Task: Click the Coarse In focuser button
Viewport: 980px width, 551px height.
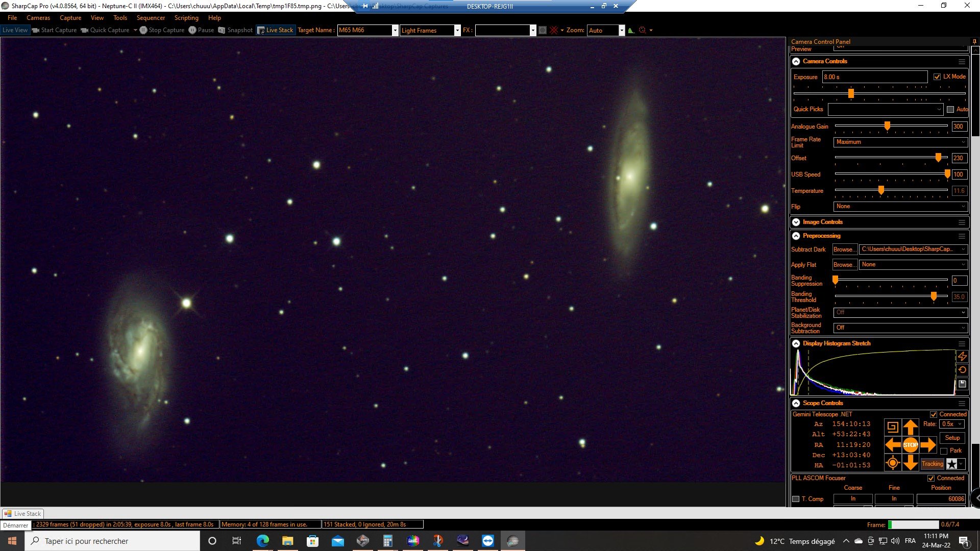Action: coord(853,499)
